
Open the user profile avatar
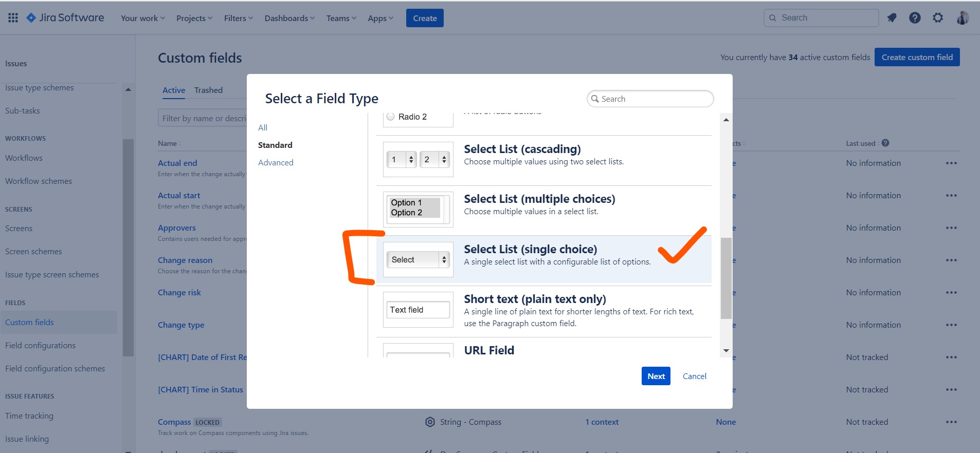[x=962, y=18]
